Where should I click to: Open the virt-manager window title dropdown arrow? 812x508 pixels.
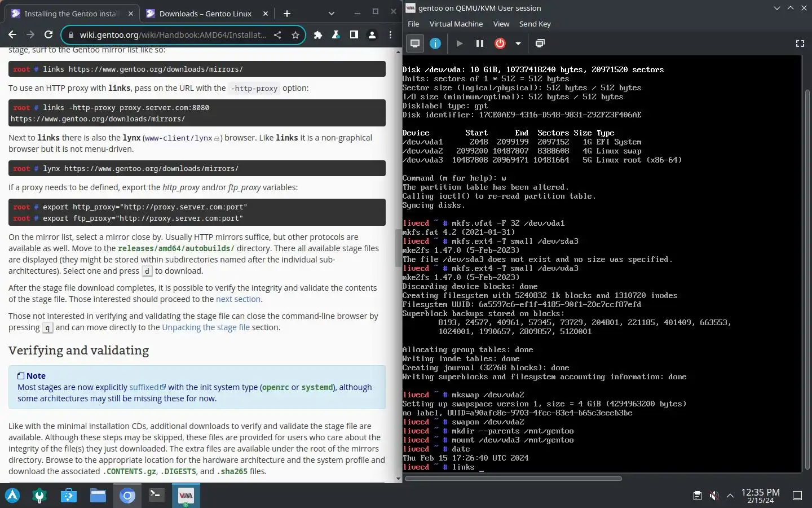point(777,8)
